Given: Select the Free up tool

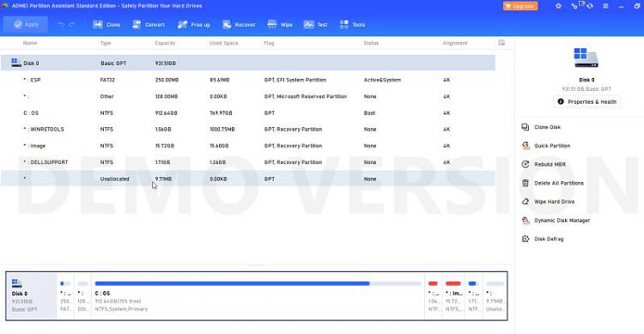Looking at the screenshot, I should (x=193, y=25).
